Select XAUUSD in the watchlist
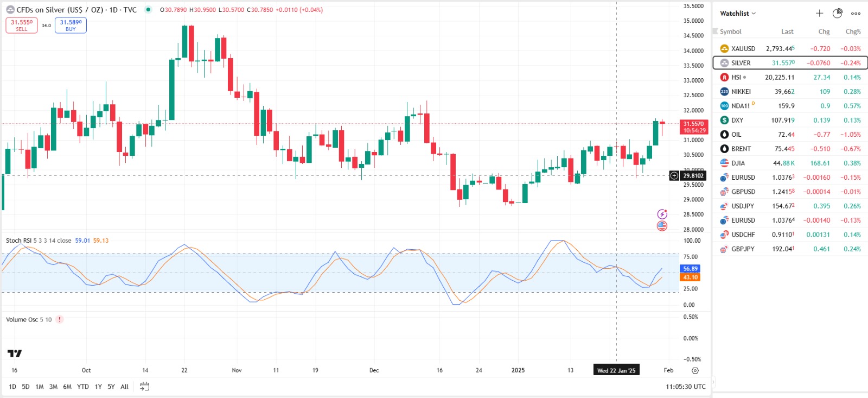 coord(743,49)
